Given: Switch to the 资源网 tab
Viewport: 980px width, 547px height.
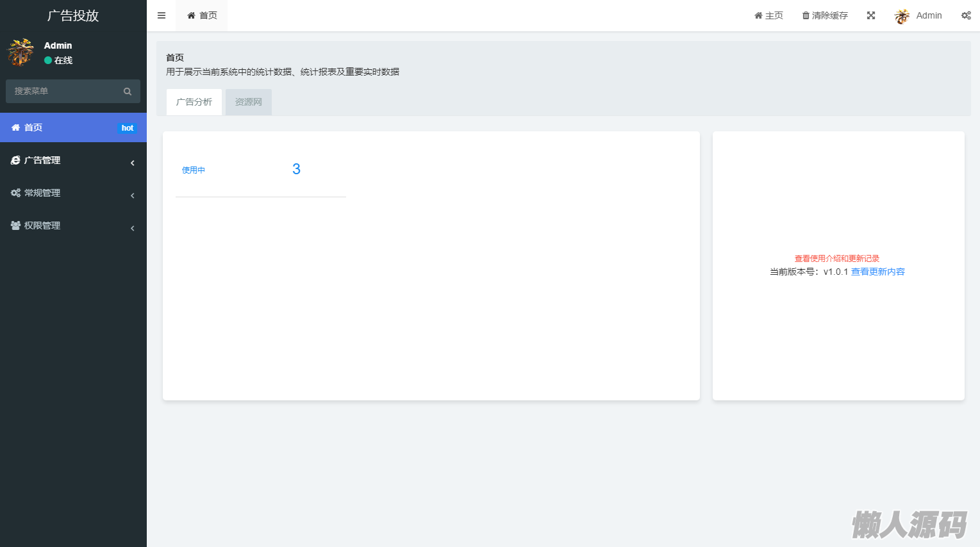Looking at the screenshot, I should pos(249,102).
